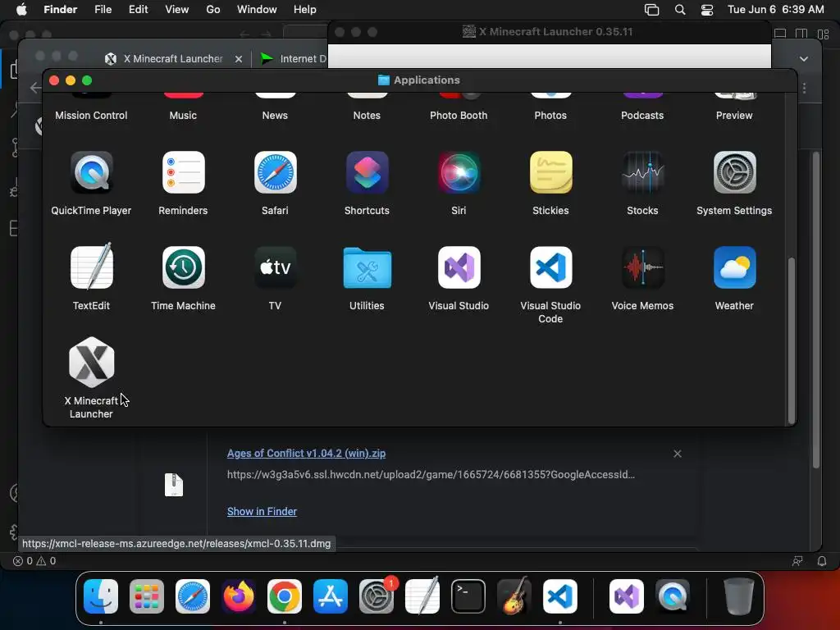Open Firefox from the Dock
Screen dimensions: 840x630
click(239, 596)
